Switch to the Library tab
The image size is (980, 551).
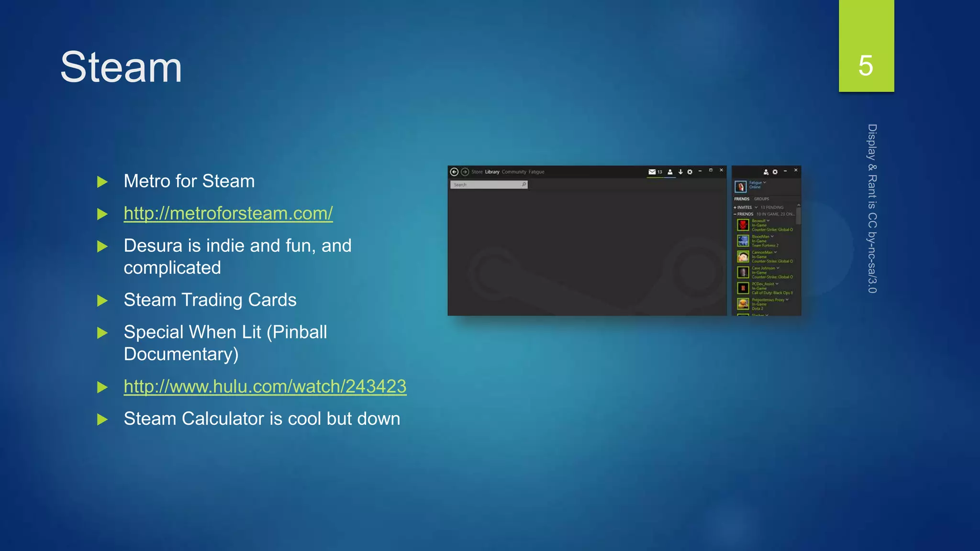[x=492, y=172]
